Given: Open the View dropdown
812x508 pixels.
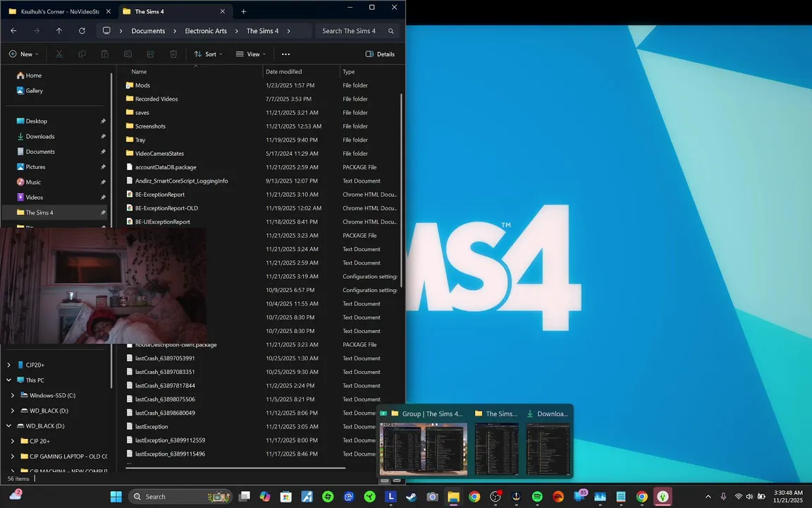Looking at the screenshot, I should [251, 54].
